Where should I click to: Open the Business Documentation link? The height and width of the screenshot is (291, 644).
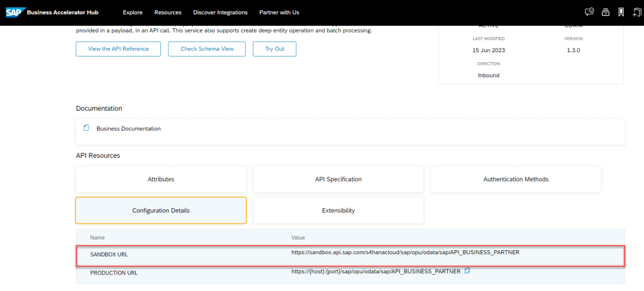(x=128, y=129)
